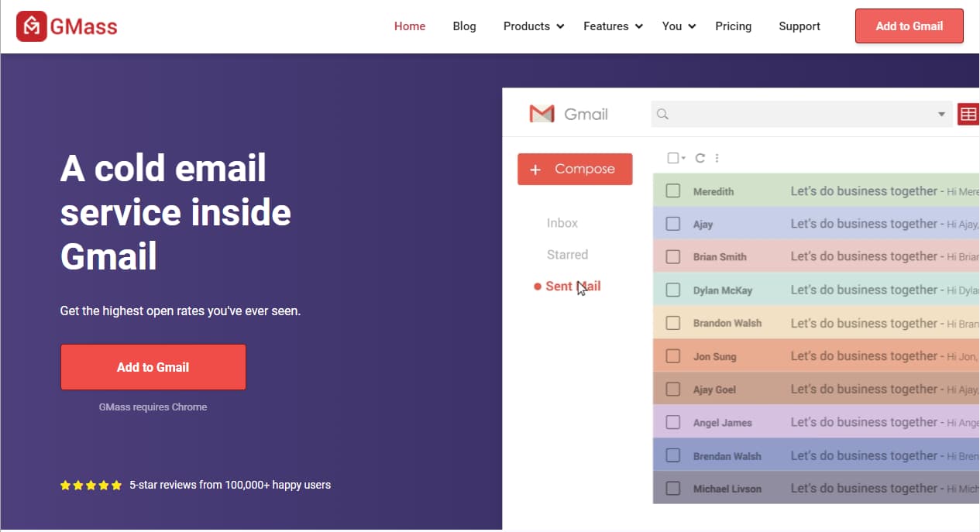Open the Pricing page

733,26
